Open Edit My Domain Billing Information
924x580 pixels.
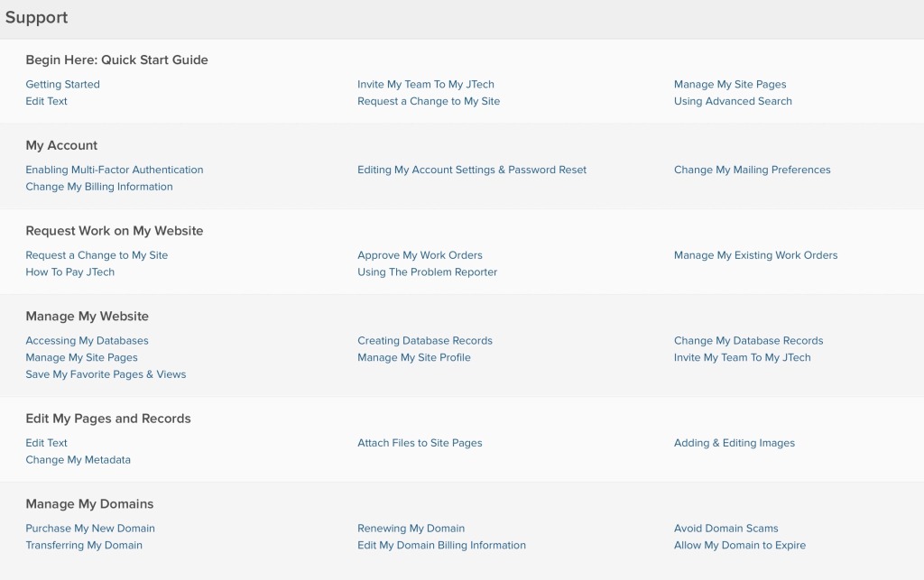point(441,545)
